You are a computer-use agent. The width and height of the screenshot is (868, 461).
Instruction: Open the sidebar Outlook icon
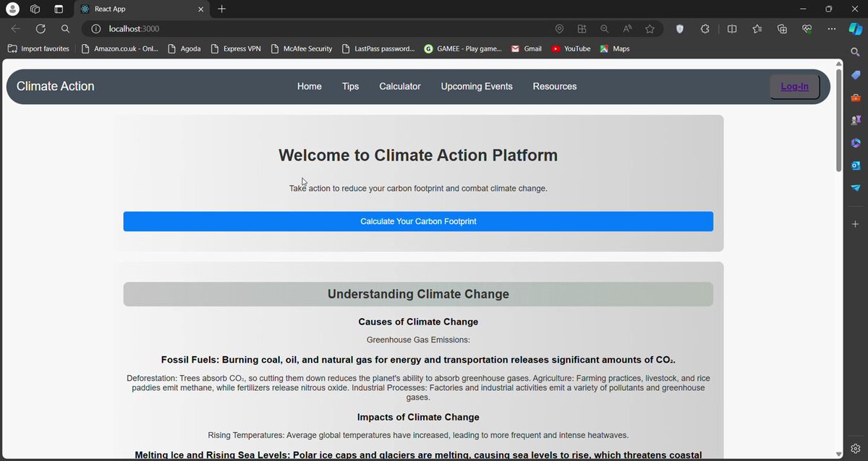coord(856,165)
